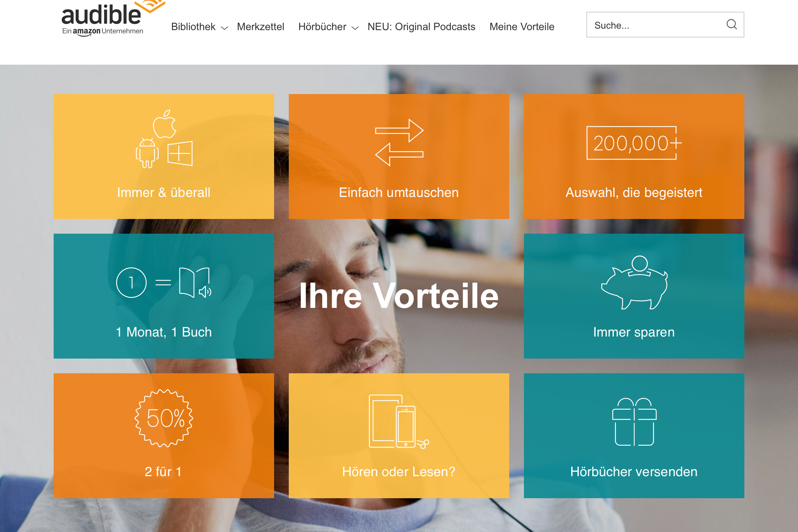798x532 pixels.
Task: Click the exchange arrows icon
Action: 399,143
